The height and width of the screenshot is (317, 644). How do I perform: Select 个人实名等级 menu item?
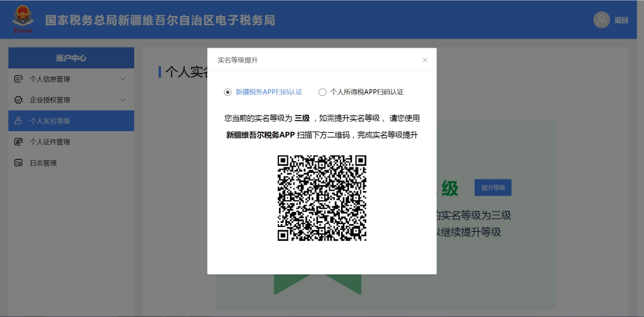coord(71,121)
